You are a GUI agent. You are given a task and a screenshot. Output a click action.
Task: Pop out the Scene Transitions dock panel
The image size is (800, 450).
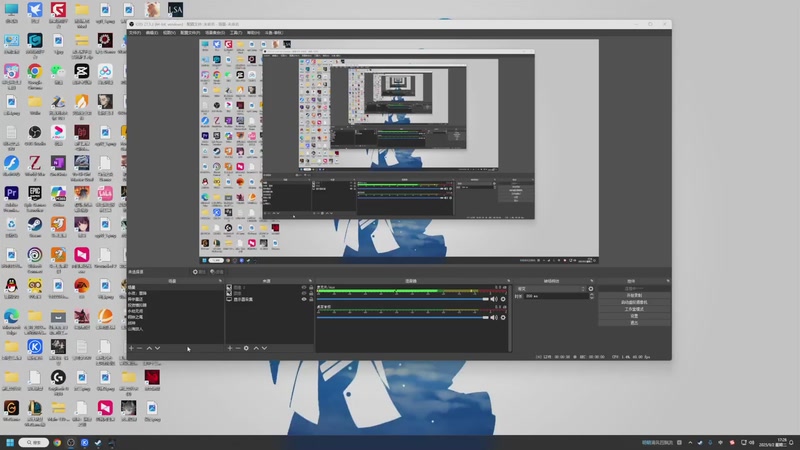point(591,281)
